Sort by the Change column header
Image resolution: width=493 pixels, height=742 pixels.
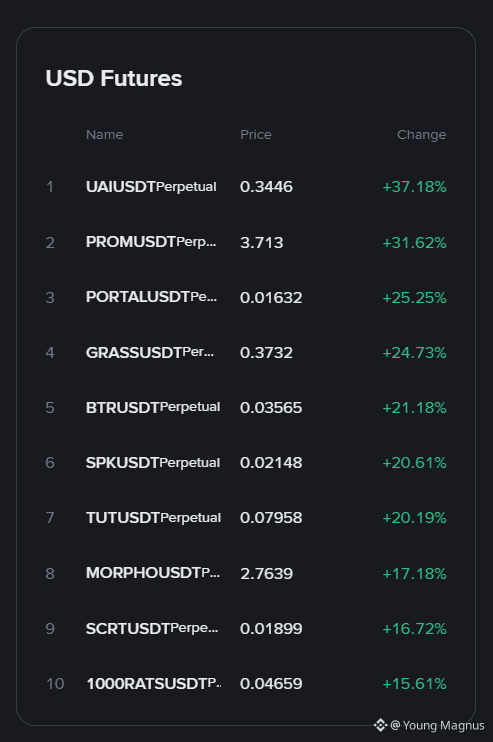click(x=422, y=135)
